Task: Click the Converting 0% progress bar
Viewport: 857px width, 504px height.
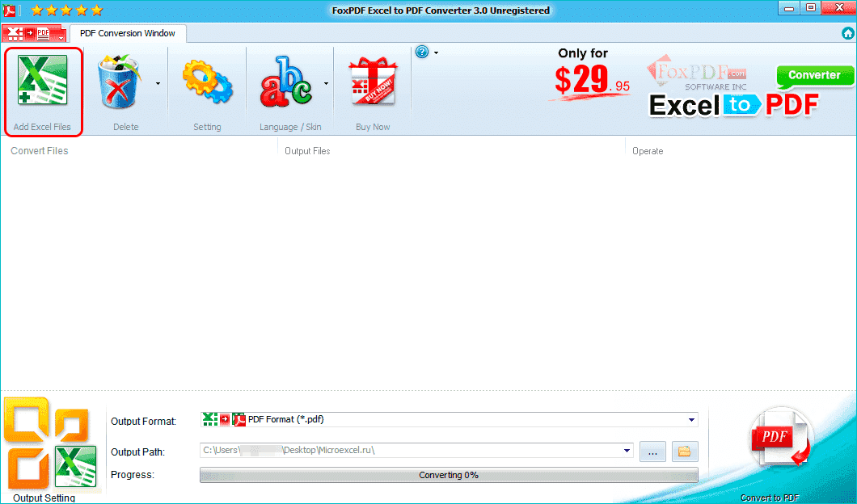Action: tap(449, 475)
